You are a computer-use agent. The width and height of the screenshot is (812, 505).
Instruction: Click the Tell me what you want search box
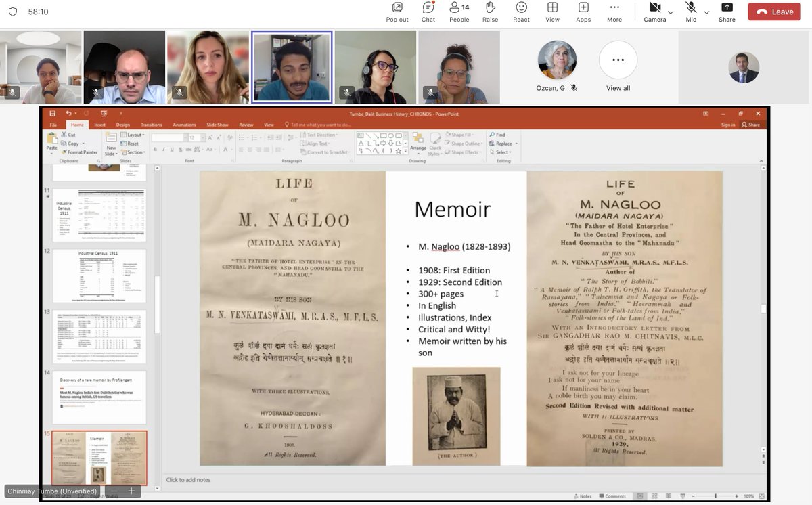[x=317, y=125]
